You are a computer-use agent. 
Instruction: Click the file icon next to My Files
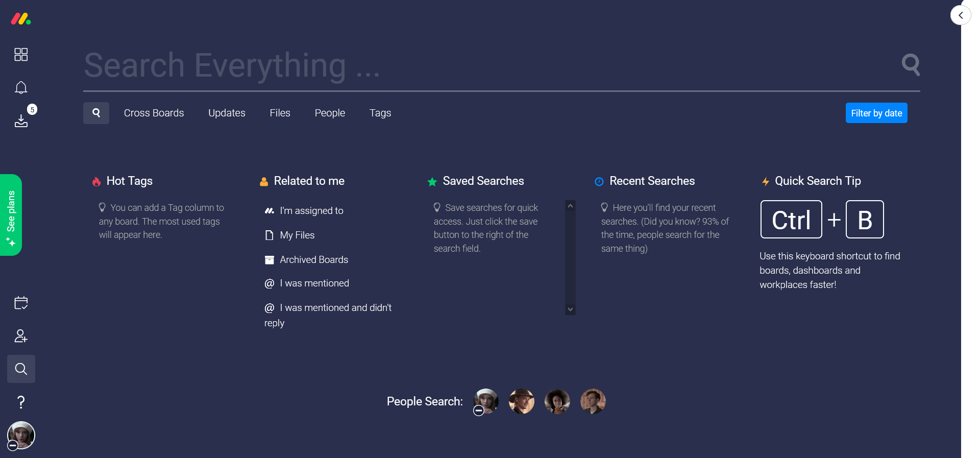pyautogui.click(x=269, y=235)
